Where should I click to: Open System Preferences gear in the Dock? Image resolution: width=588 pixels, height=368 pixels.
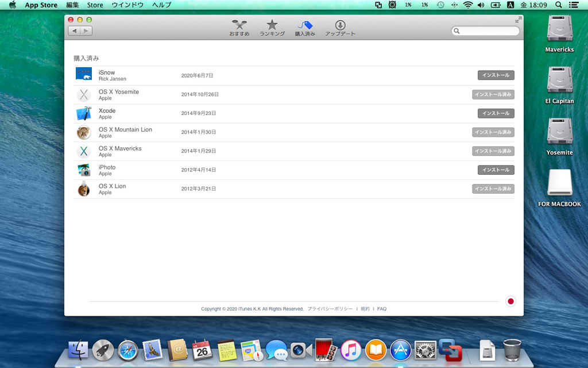point(425,350)
